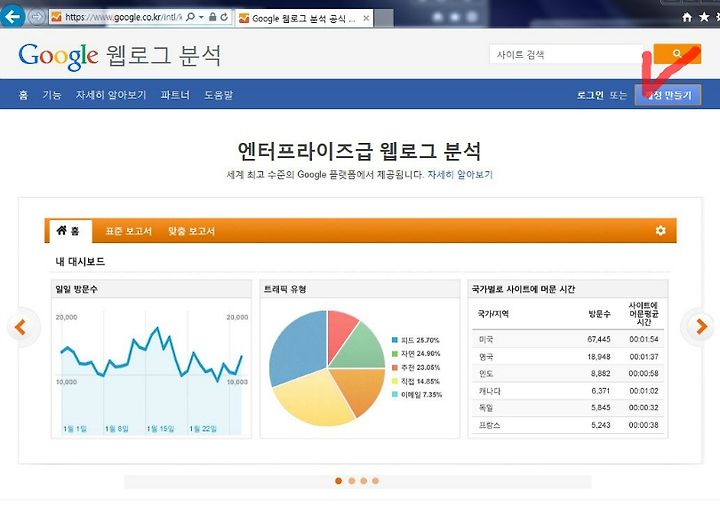Click the 국가별로 사이트에 머문 시간 panel title
This screenshot has width=720, height=505.
point(523,289)
